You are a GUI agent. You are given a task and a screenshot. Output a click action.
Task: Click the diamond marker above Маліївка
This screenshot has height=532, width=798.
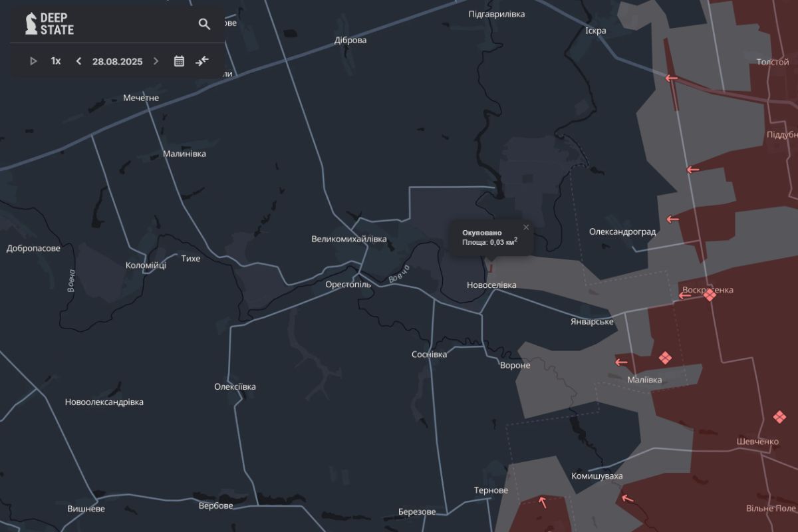pos(665,358)
